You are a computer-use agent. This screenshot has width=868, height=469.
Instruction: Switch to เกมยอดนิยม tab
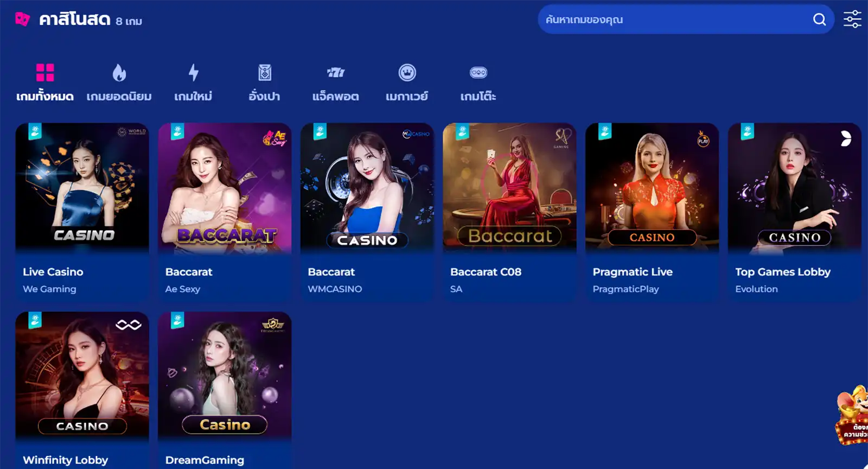click(x=119, y=97)
